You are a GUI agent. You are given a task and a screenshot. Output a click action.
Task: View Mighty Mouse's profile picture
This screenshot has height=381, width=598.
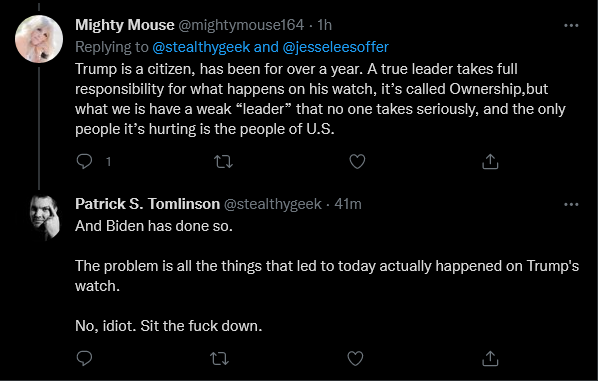(x=39, y=39)
